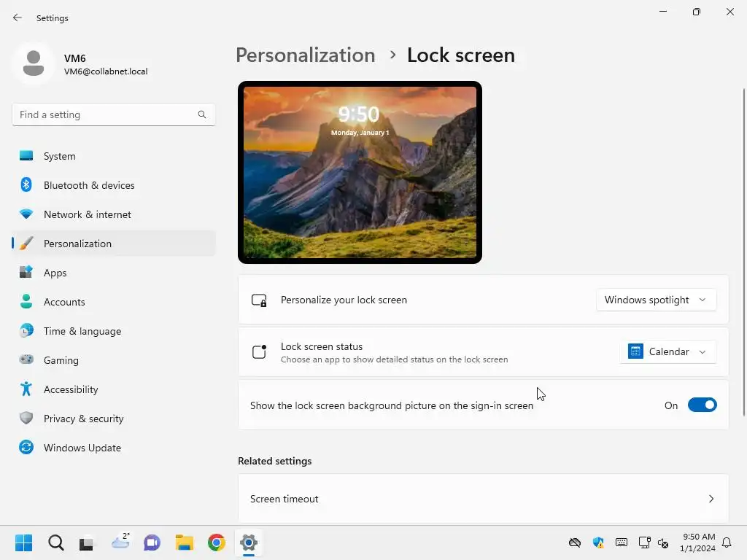Open the weather widget on taskbar
This screenshot has height=560, width=747.
(120, 542)
